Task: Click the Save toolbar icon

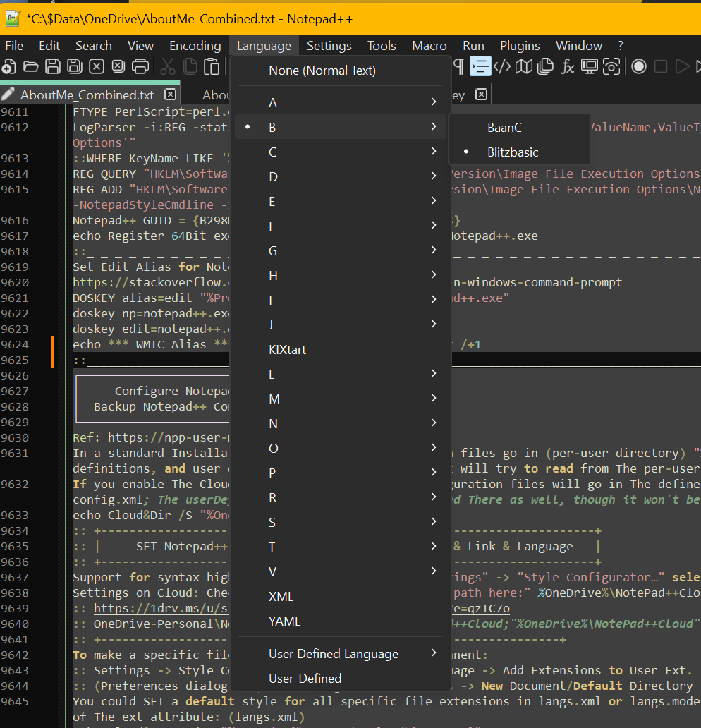Action: click(x=52, y=67)
